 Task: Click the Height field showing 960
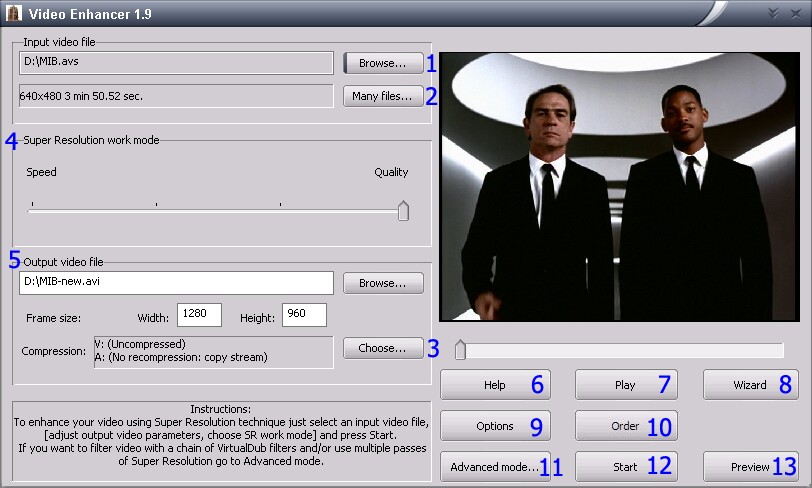304,315
